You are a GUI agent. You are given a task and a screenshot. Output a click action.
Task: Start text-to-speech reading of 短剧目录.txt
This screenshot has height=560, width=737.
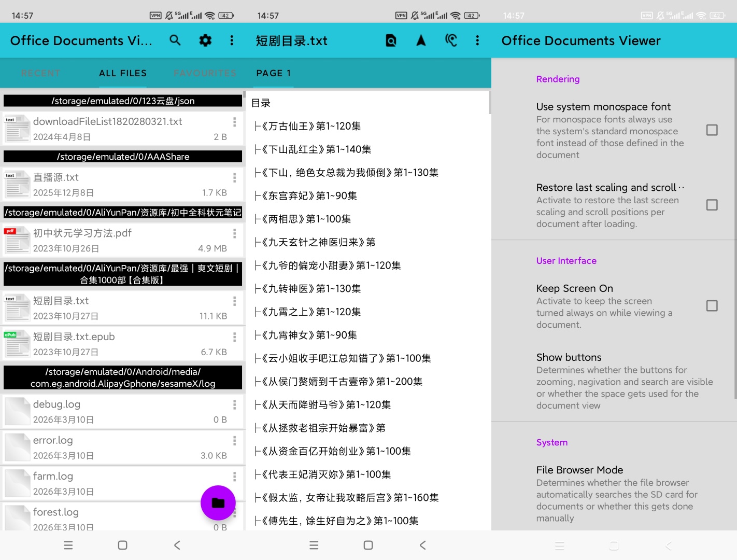coord(450,40)
